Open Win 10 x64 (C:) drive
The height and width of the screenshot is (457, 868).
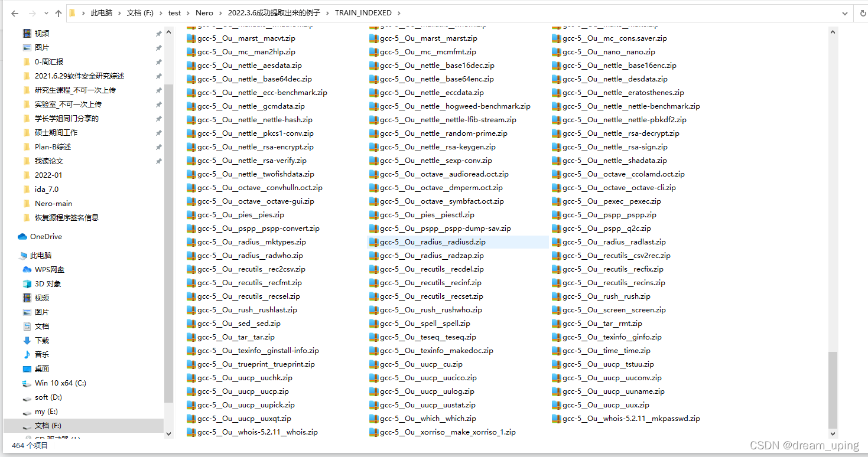coord(60,383)
